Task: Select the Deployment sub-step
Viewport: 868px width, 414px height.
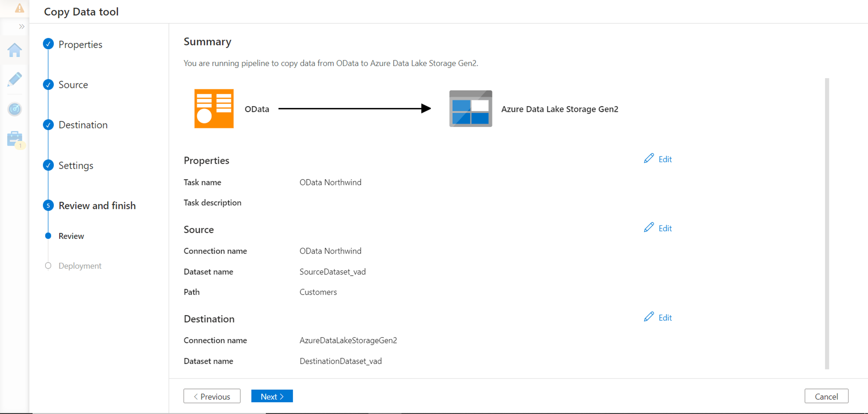Action: [80, 266]
